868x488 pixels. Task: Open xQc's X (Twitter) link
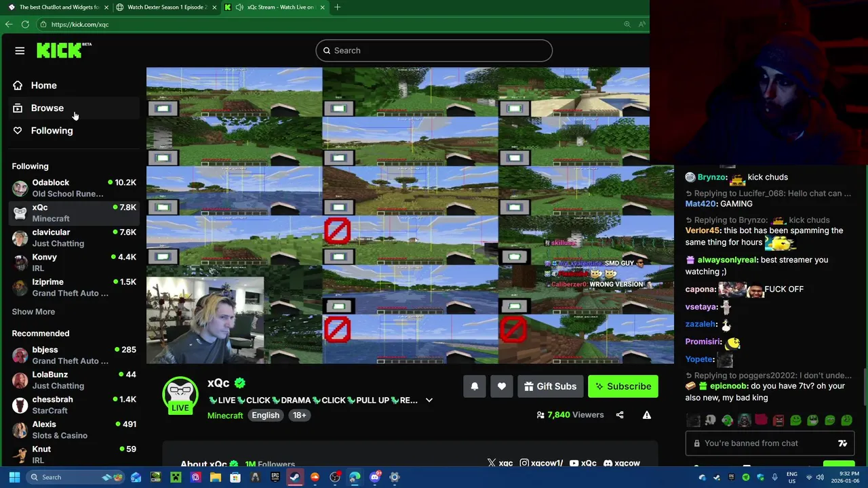pyautogui.click(x=500, y=464)
